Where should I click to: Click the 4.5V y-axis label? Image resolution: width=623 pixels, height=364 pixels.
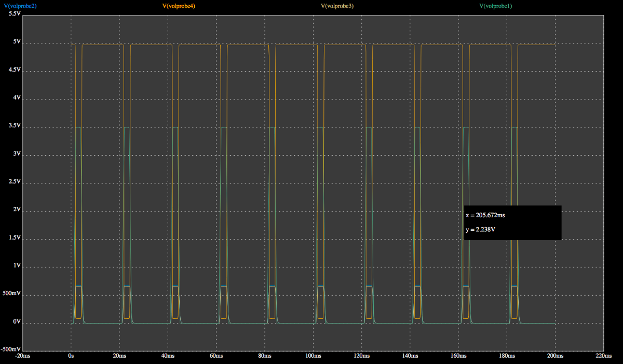pos(14,70)
